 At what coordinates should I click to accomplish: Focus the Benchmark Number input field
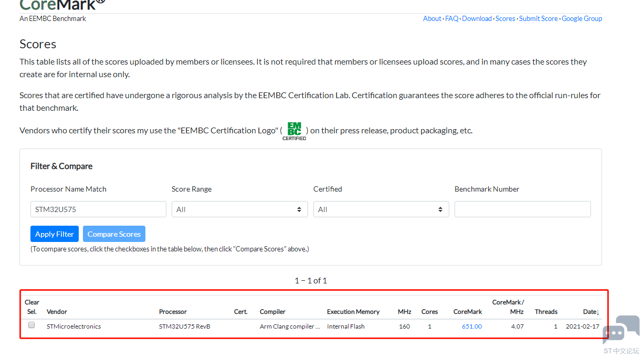point(523,209)
